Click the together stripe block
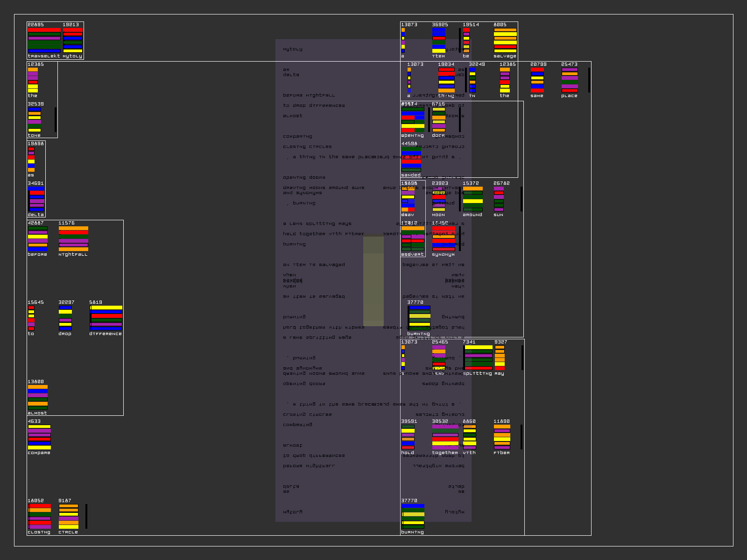The height and width of the screenshot is (560, 747). coord(445,437)
